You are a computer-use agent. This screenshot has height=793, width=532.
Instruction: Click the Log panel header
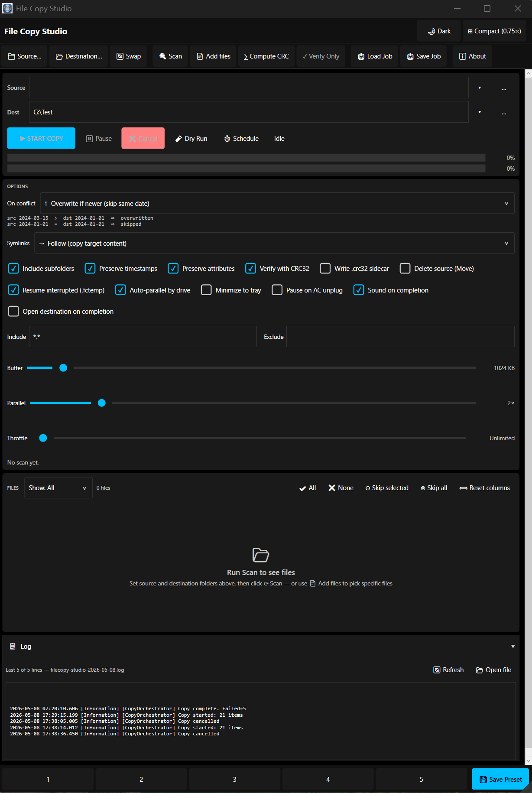point(261,646)
